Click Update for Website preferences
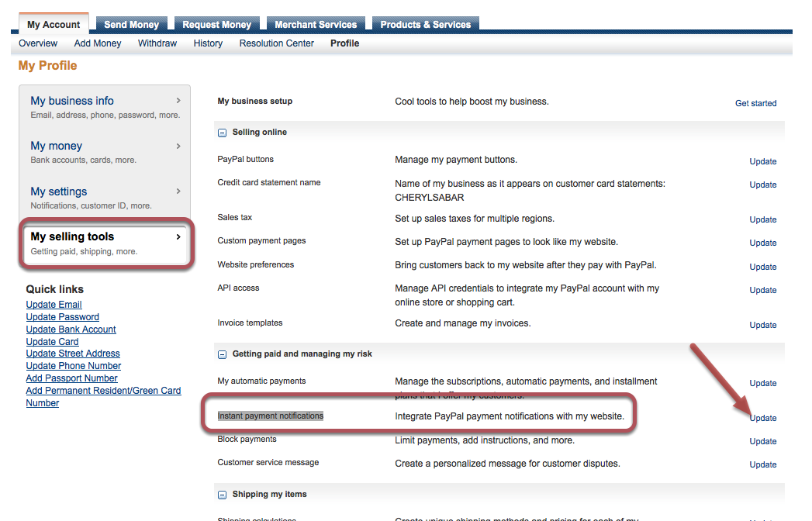Image resolution: width=812 pixels, height=521 pixels. [763, 267]
